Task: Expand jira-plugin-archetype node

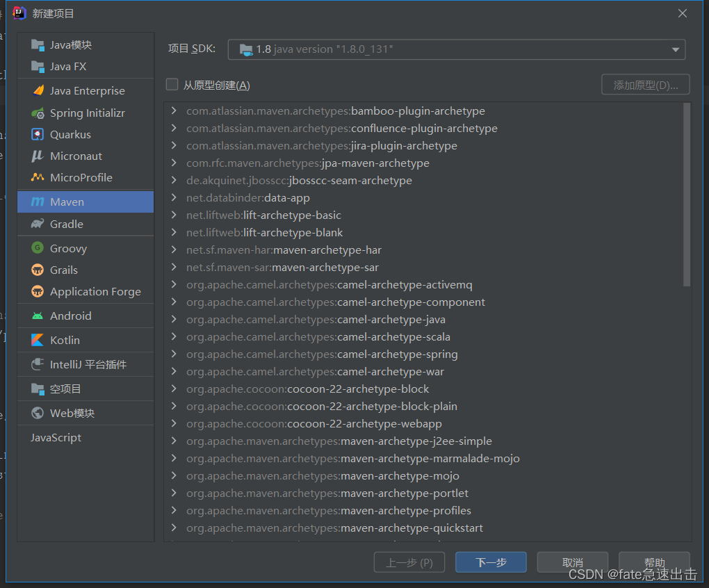Action: 174,145
